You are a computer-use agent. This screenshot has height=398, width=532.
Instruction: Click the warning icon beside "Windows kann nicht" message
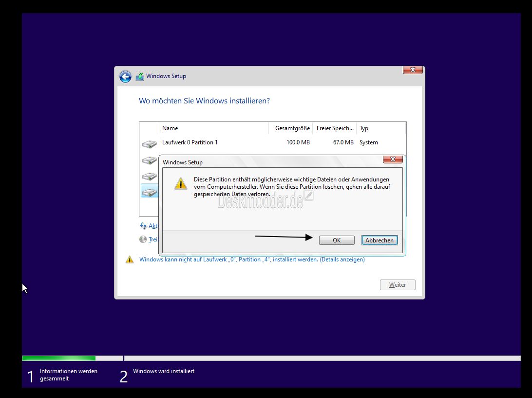point(130,260)
